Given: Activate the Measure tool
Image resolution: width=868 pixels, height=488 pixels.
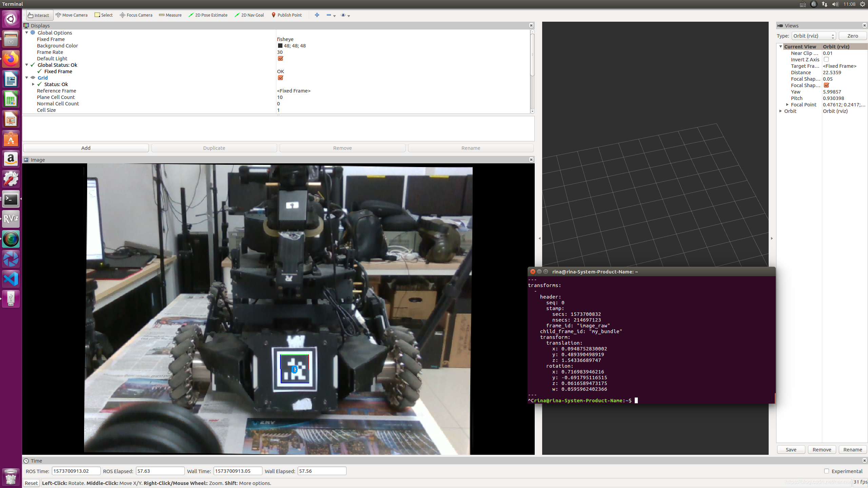Looking at the screenshot, I should pyautogui.click(x=170, y=15).
